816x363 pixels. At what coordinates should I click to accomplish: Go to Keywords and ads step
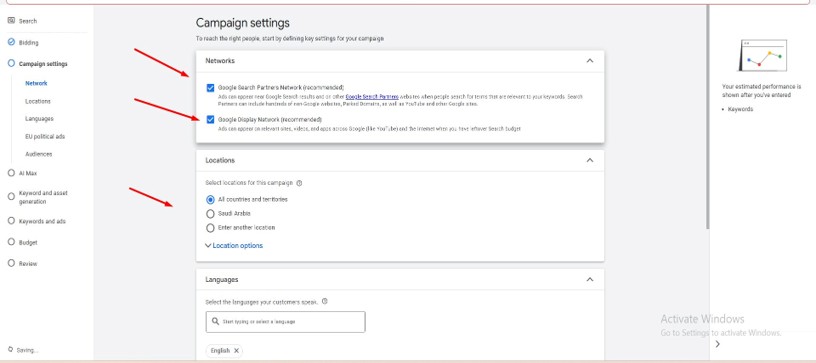coord(42,221)
